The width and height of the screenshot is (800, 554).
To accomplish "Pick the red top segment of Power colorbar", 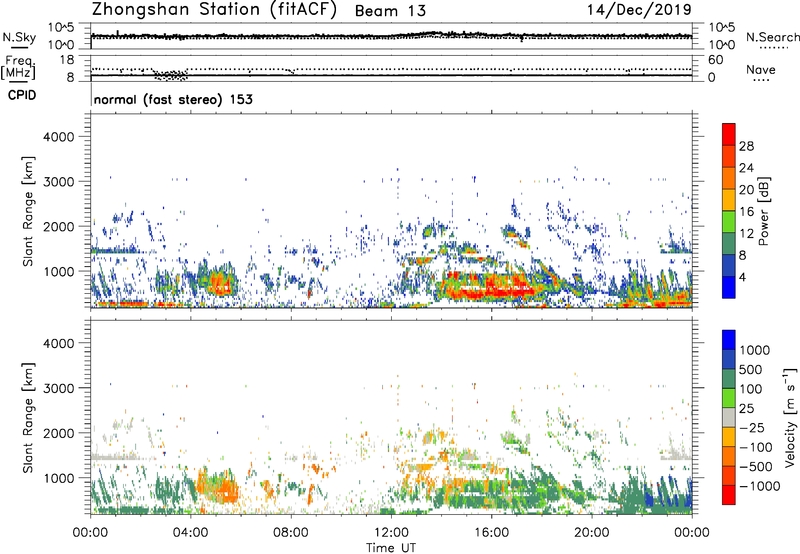I will coord(729,134).
